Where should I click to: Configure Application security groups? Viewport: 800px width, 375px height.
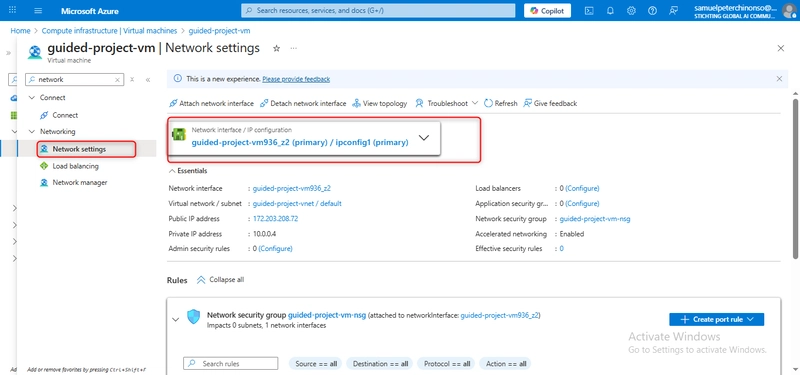click(582, 204)
